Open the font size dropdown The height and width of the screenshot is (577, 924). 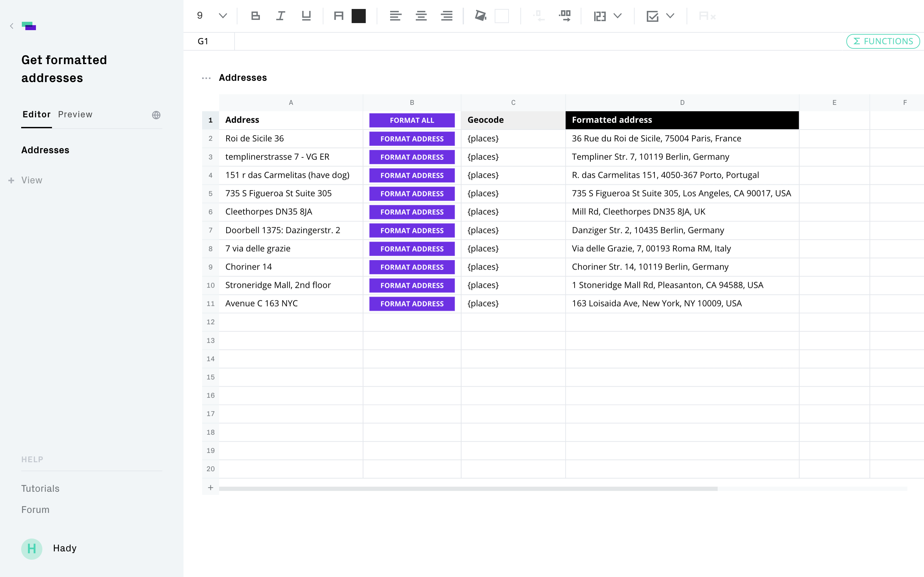223,16
